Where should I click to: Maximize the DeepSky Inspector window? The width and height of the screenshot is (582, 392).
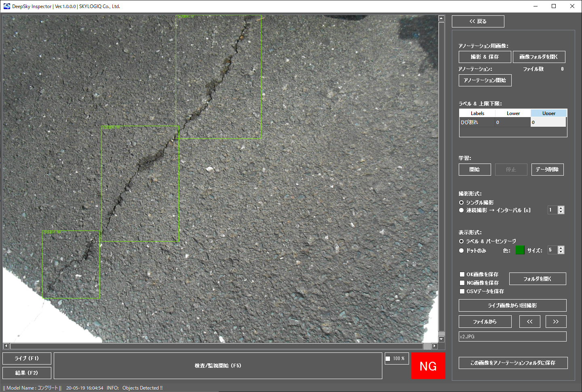[554, 6]
